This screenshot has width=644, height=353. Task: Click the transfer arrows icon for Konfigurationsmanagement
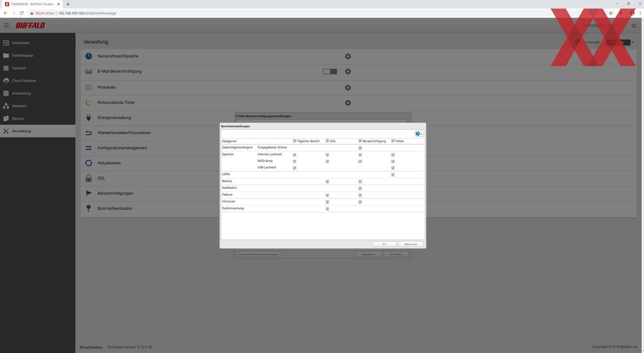click(89, 148)
